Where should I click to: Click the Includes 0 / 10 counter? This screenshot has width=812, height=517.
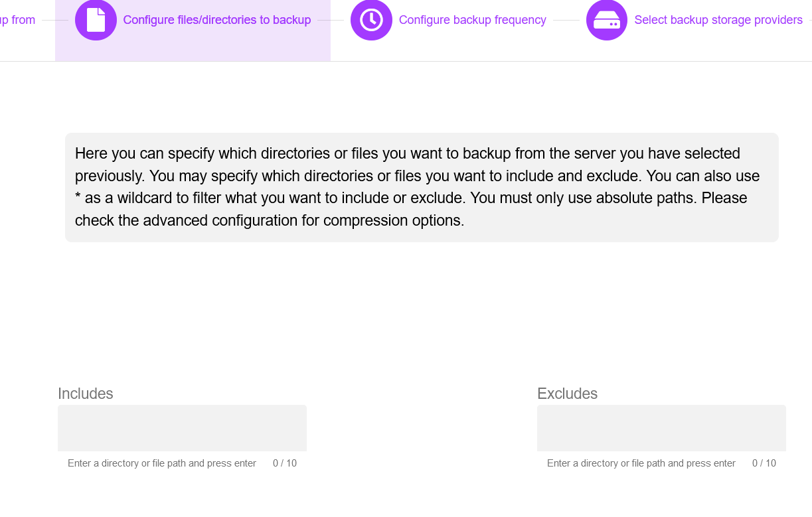[x=285, y=463]
